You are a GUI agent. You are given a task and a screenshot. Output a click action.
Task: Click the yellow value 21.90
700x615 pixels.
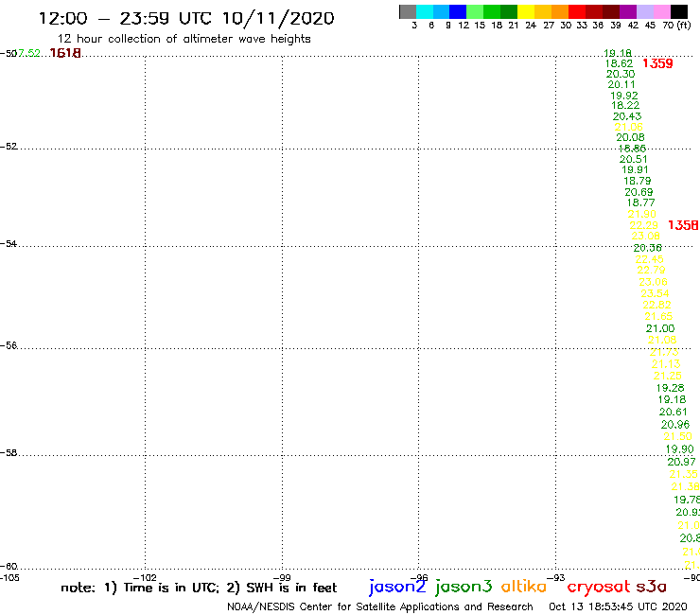pyautogui.click(x=642, y=215)
